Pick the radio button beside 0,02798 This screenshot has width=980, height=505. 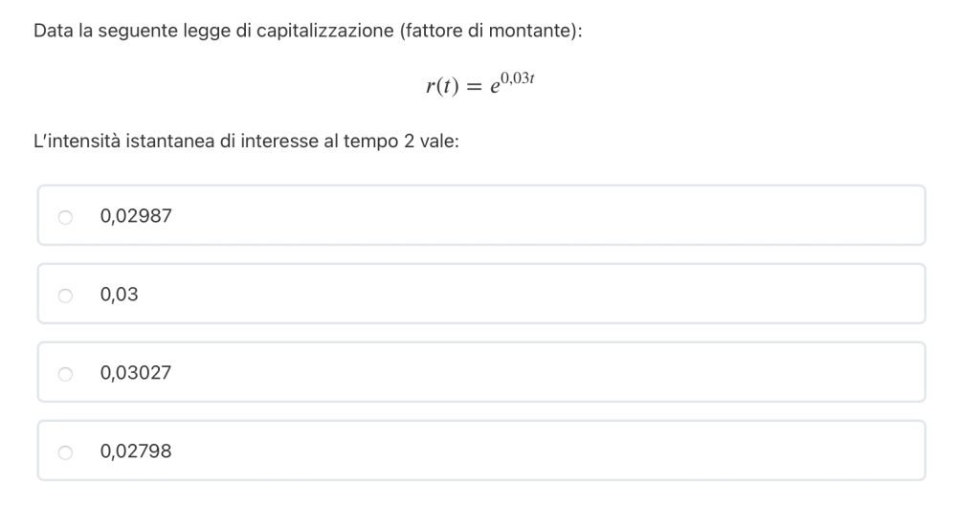tap(65, 452)
